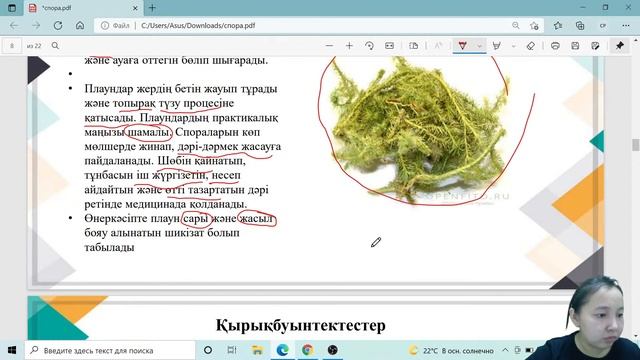Go forward to next page
Image resolution: width=640 pixels, height=360 pixels.
click(x=36, y=25)
